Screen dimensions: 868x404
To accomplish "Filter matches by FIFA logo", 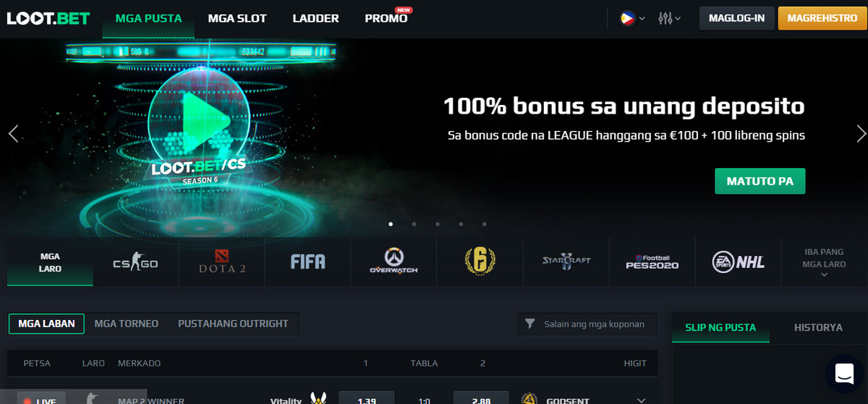I will pyautogui.click(x=308, y=262).
